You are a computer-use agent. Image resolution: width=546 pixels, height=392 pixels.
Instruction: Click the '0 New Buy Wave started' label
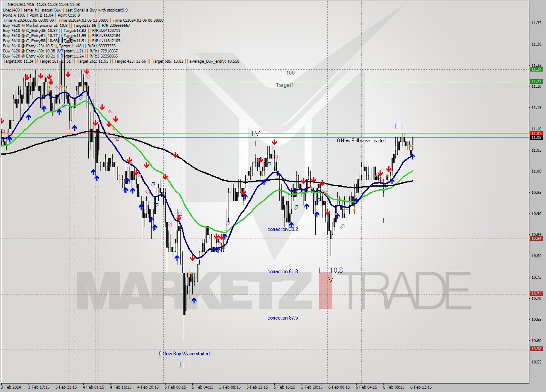click(184, 354)
